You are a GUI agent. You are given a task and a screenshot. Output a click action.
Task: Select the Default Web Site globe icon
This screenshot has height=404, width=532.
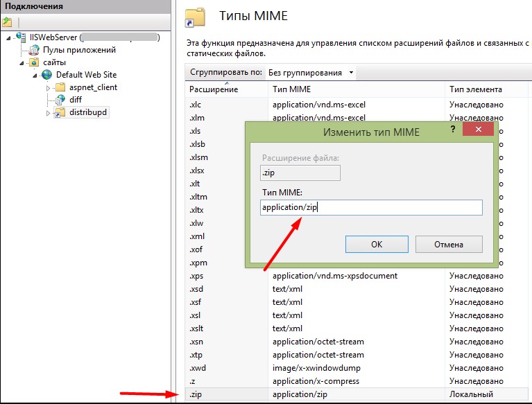[47, 75]
